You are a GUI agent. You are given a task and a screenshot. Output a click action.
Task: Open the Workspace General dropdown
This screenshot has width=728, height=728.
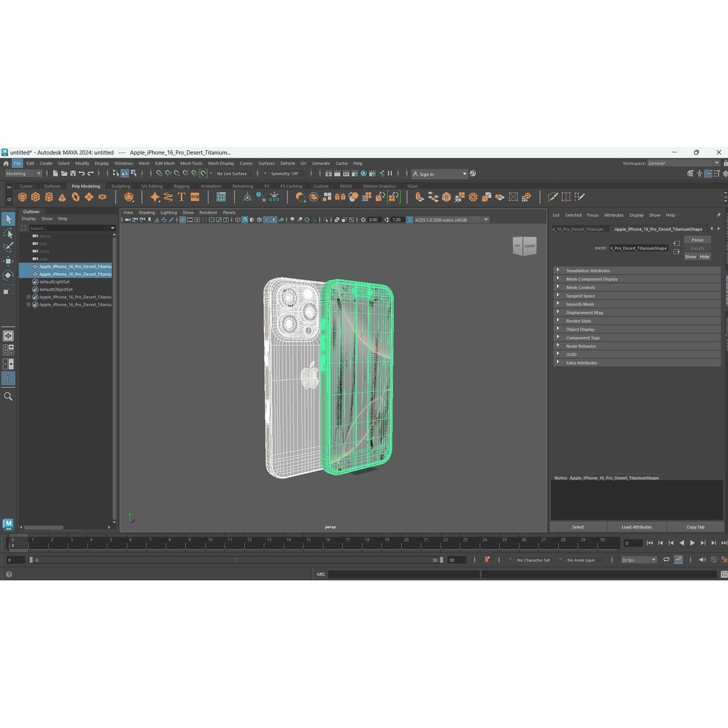coord(684,163)
